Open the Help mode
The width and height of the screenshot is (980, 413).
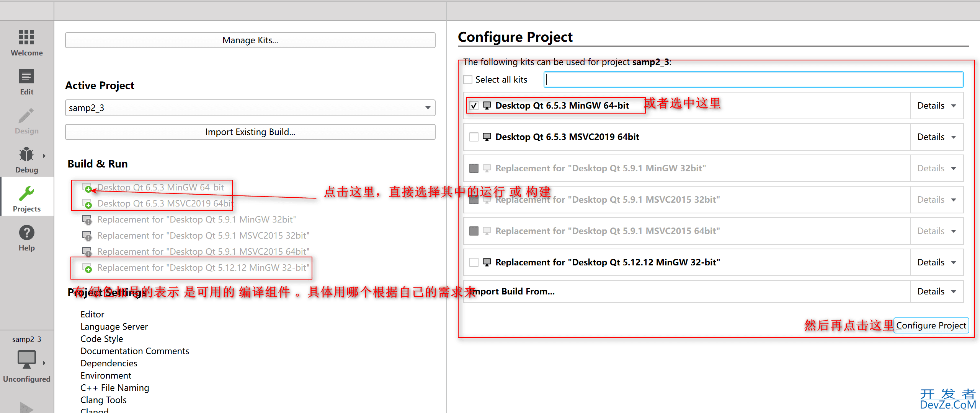point(26,238)
